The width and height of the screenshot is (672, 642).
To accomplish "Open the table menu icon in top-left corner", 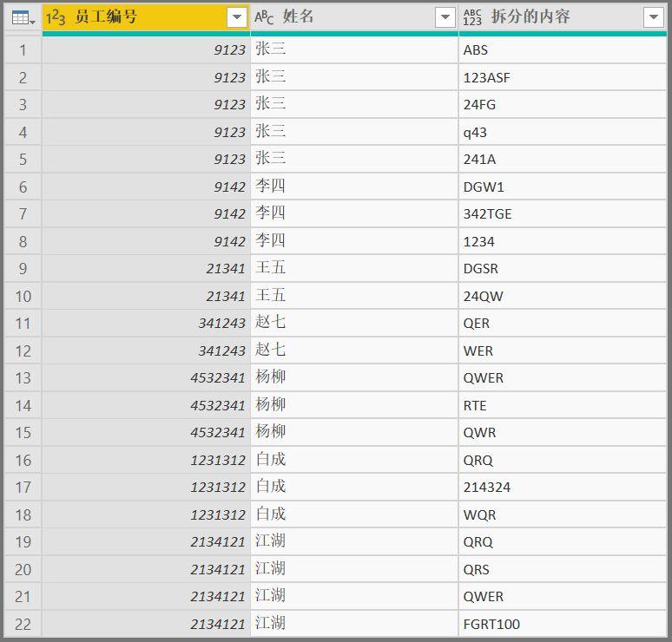I will [x=23, y=17].
